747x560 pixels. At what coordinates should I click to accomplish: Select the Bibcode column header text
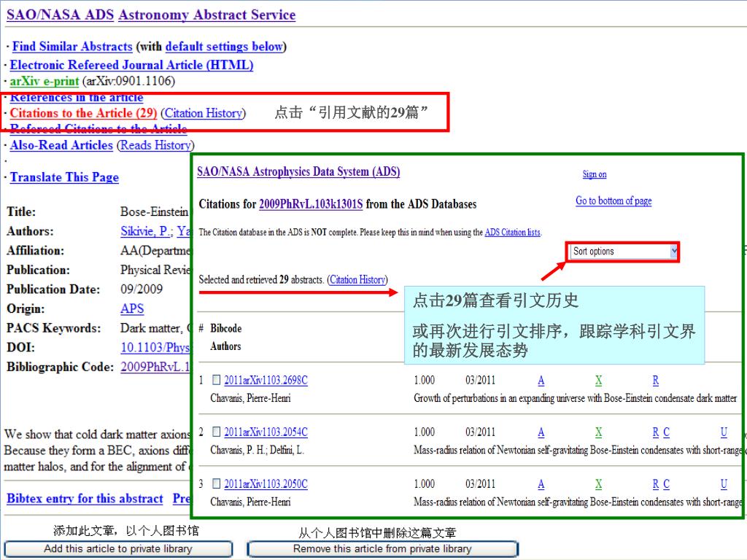click(226, 329)
